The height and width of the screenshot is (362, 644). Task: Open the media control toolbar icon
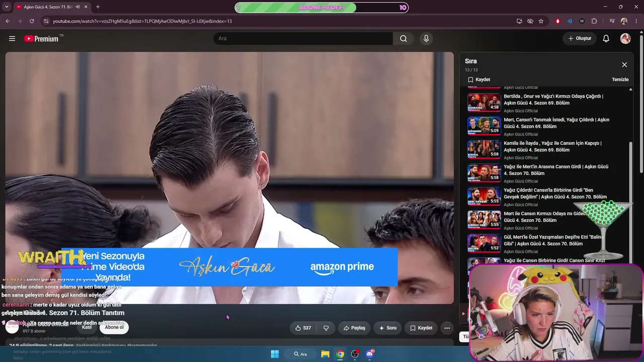click(x=612, y=21)
